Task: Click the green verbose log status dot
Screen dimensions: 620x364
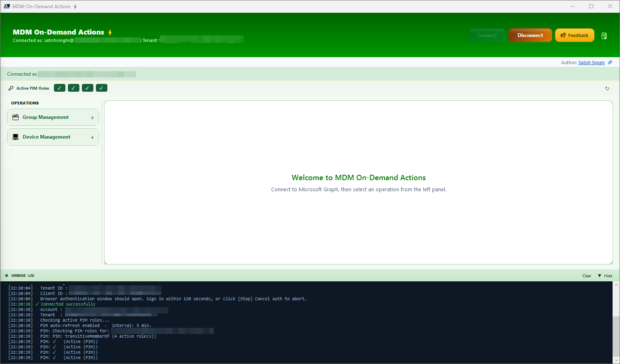Action: click(7, 276)
